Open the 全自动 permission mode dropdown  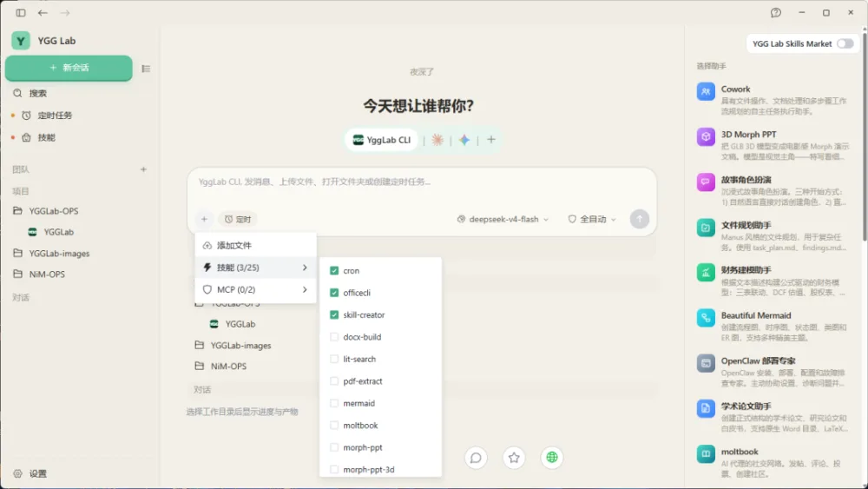[592, 219]
